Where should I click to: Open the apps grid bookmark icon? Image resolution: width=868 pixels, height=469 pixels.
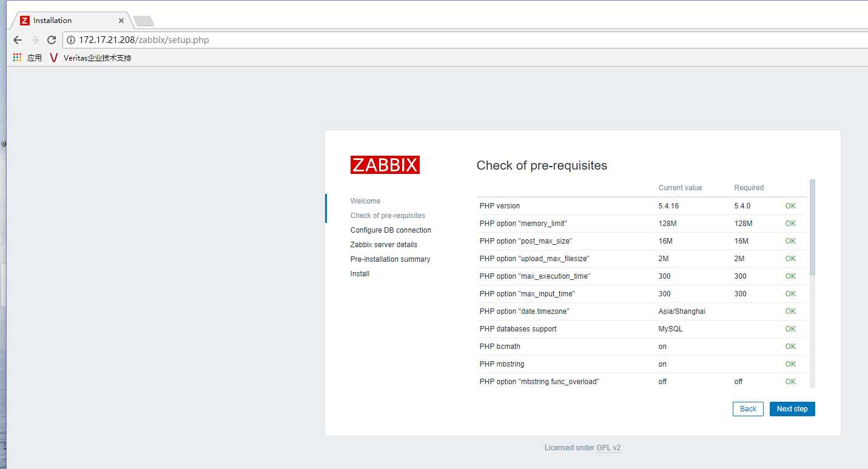(x=17, y=58)
